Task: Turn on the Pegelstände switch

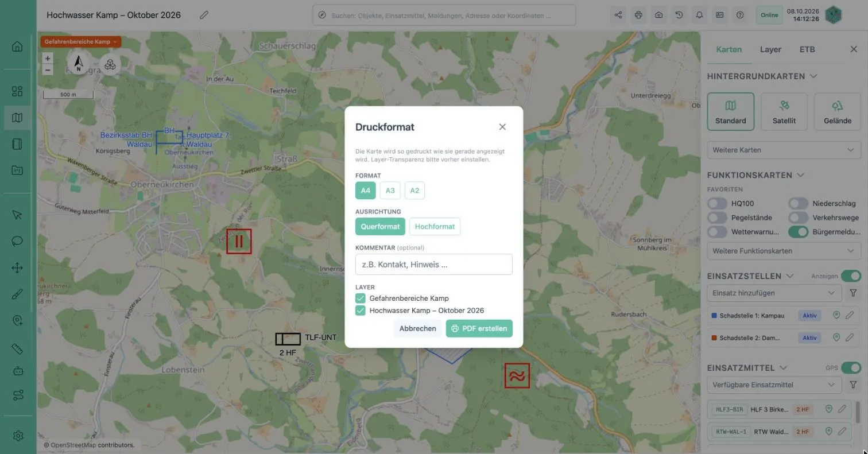Action: point(717,218)
